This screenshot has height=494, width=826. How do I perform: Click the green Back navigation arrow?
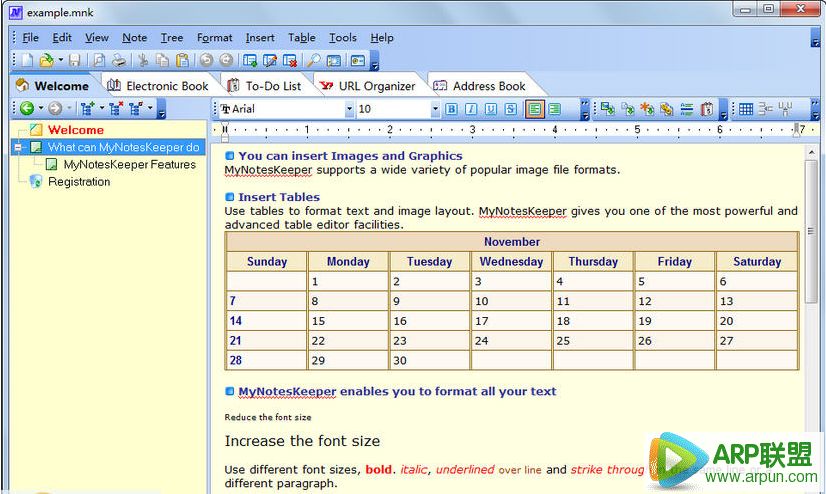(x=26, y=109)
